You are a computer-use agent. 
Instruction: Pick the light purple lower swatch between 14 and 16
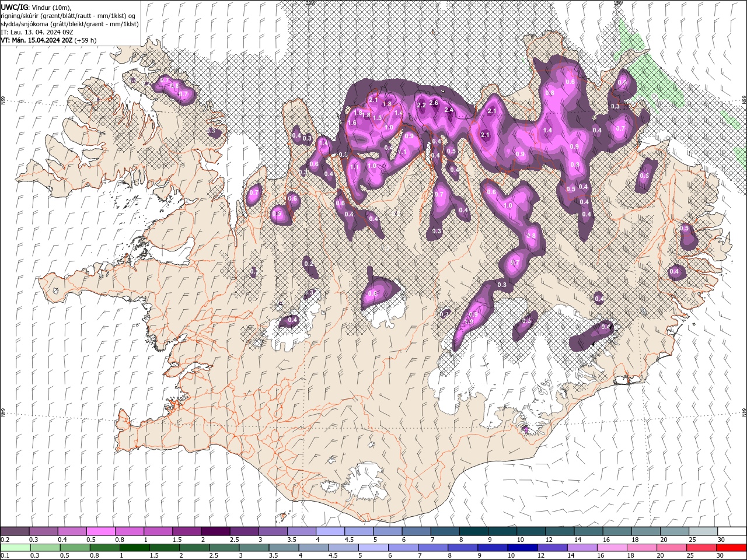pos(581,547)
